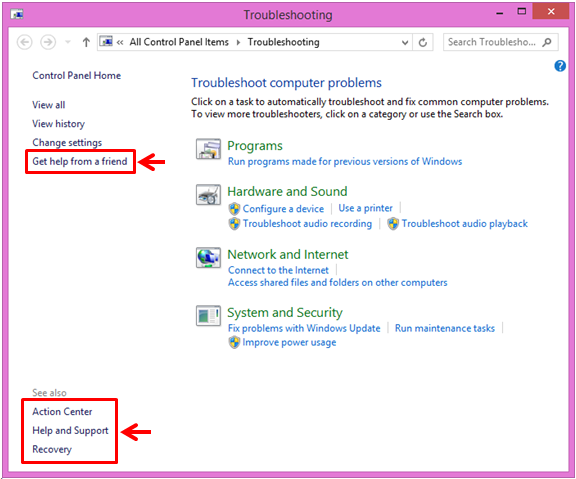Screen dimensions: 576x479
Task: Click Troubleshooting breadcrumb in address bar
Action: [283, 42]
